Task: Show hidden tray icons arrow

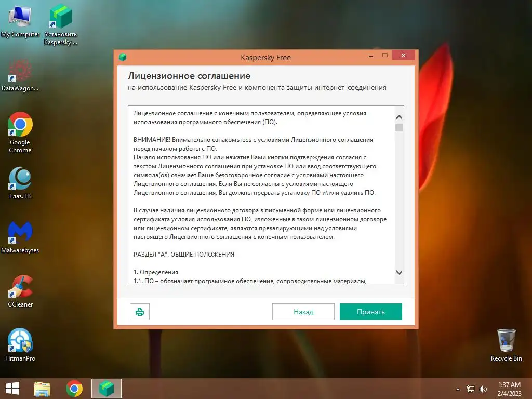Action: 458,389
